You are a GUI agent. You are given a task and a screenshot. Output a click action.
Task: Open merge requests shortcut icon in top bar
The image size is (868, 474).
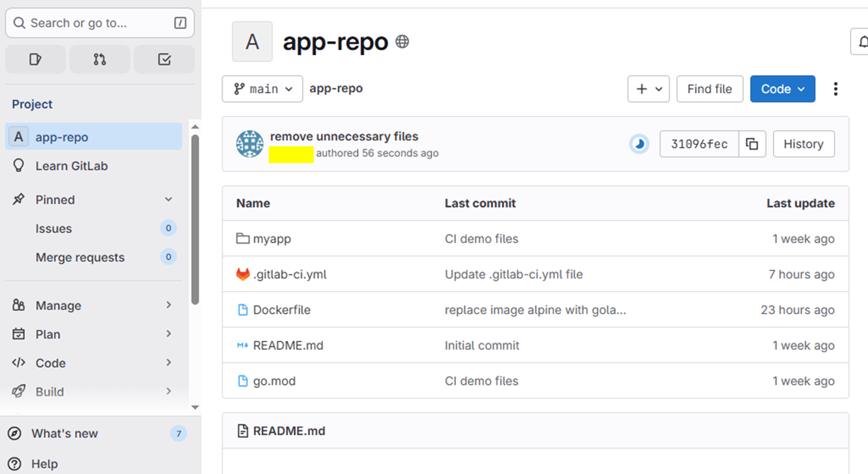[100, 59]
